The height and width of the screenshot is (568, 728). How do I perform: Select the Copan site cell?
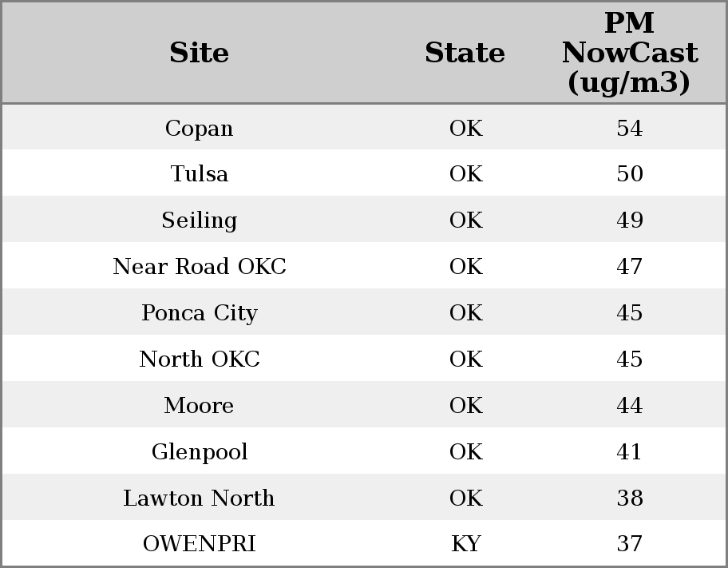199,128
